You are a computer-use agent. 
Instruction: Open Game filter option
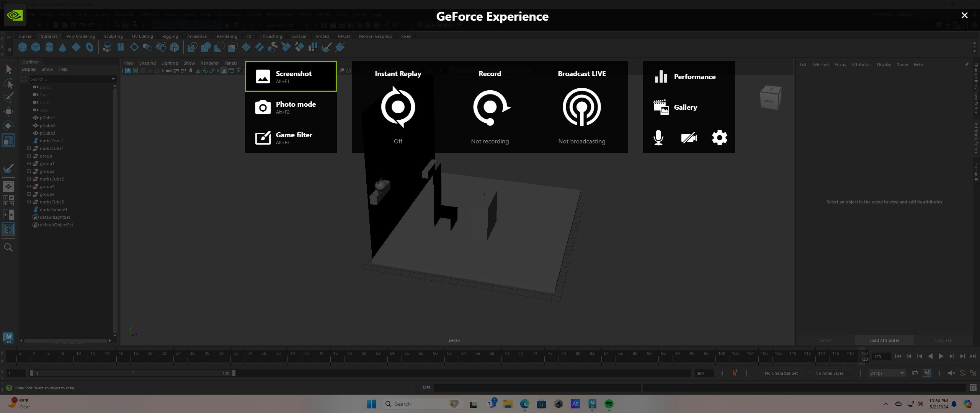tap(291, 138)
